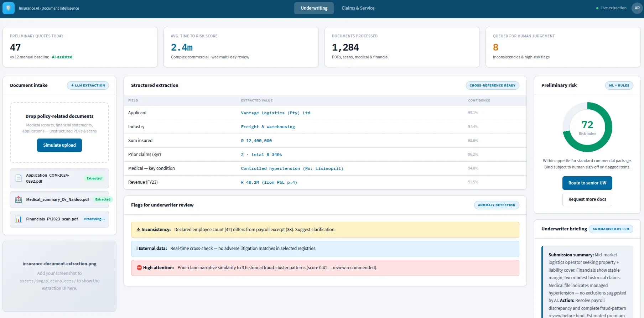Click the Medical — key condition label
Screen dimensions: 644x318
pos(151,168)
